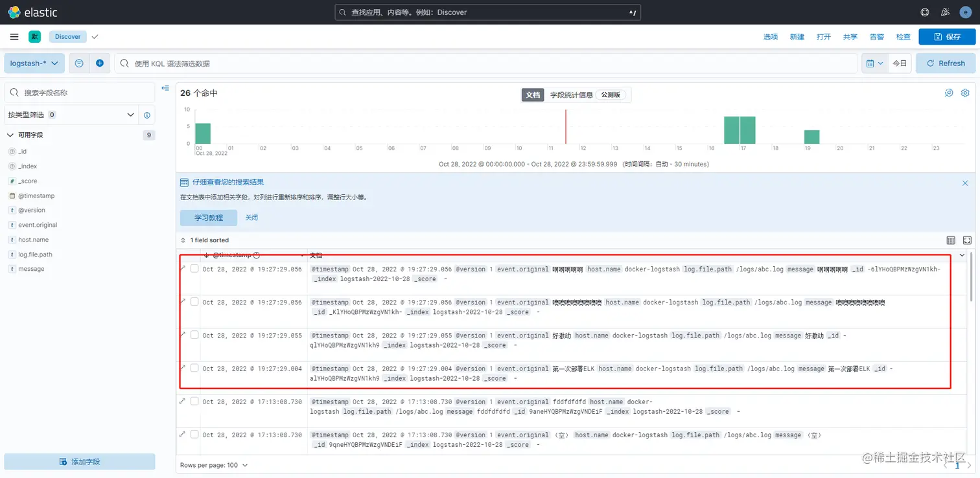Click the save icon button
This screenshot has width=980, height=478.
[947, 37]
